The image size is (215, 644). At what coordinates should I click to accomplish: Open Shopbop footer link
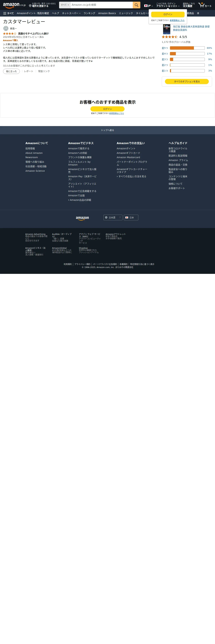click(83, 248)
